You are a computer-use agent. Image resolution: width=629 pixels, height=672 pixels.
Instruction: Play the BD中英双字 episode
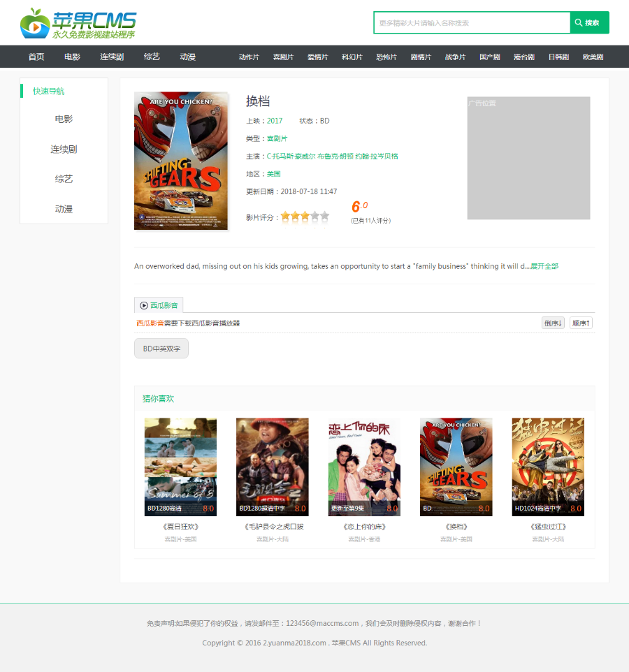pos(161,349)
